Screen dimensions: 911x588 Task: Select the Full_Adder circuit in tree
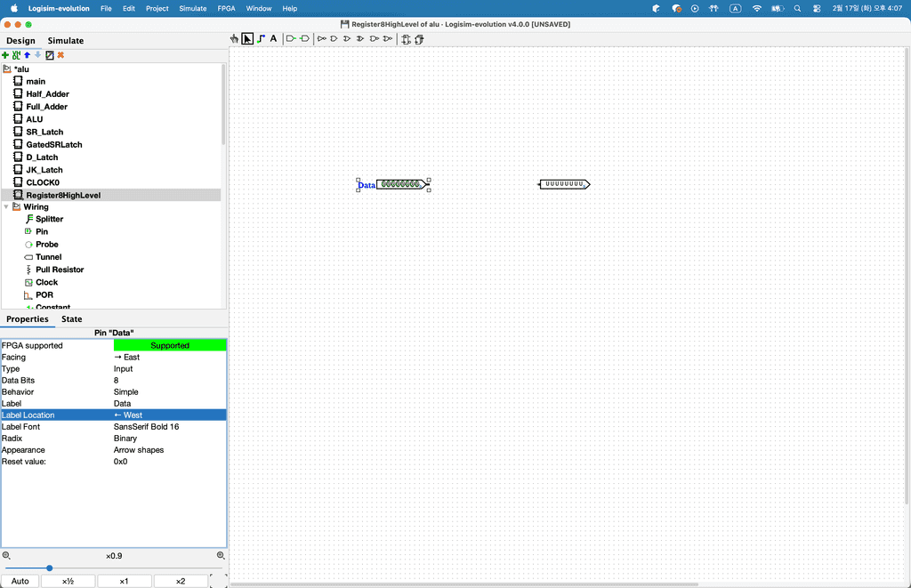(x=47, y=107)
